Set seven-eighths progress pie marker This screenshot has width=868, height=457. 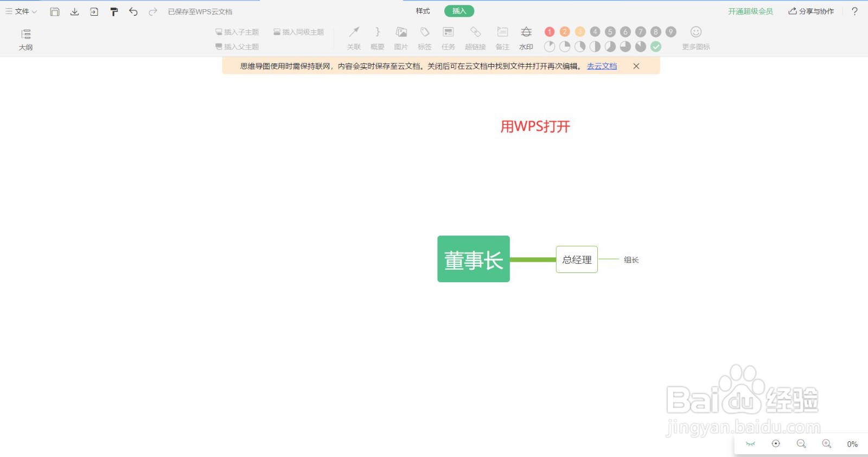click(641, 47)
